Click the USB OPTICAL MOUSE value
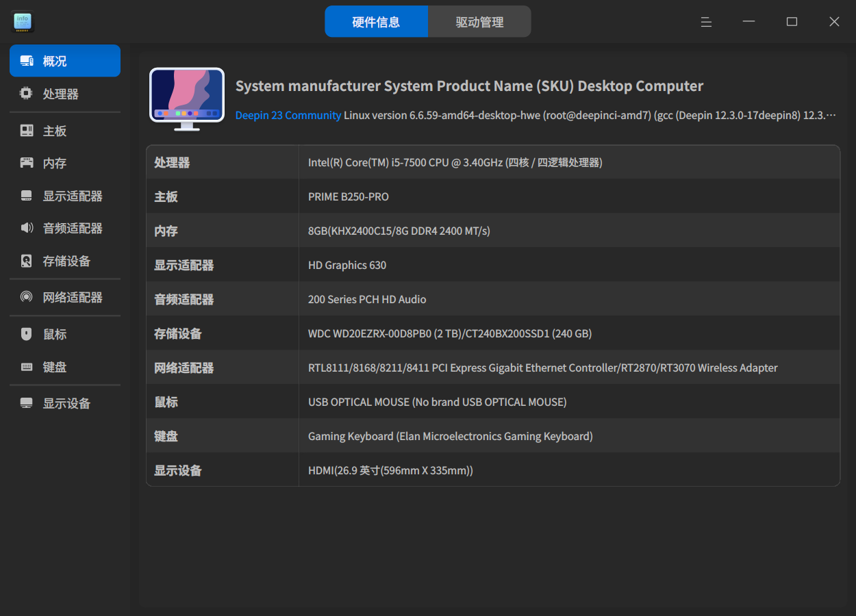The height and width of the screenshot is (616, 856). (x=438, y=402)
